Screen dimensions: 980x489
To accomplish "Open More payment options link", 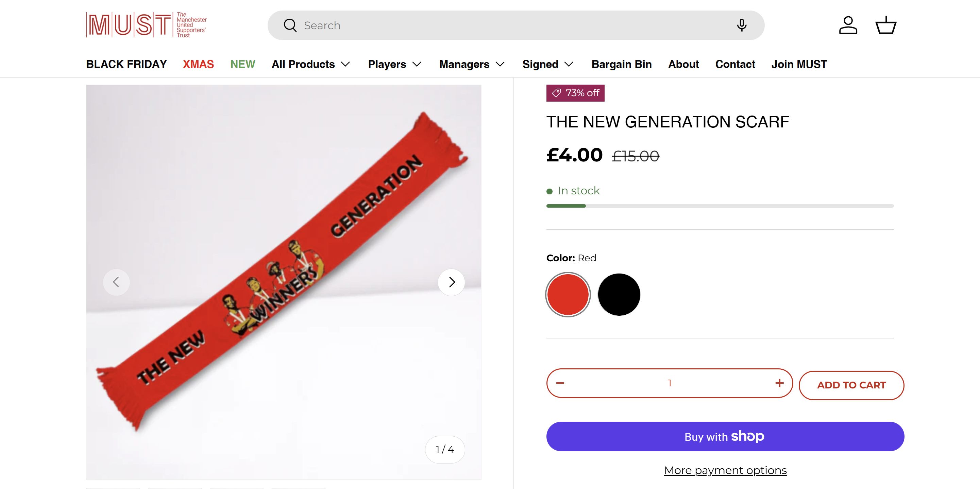I will click(725, 470).
